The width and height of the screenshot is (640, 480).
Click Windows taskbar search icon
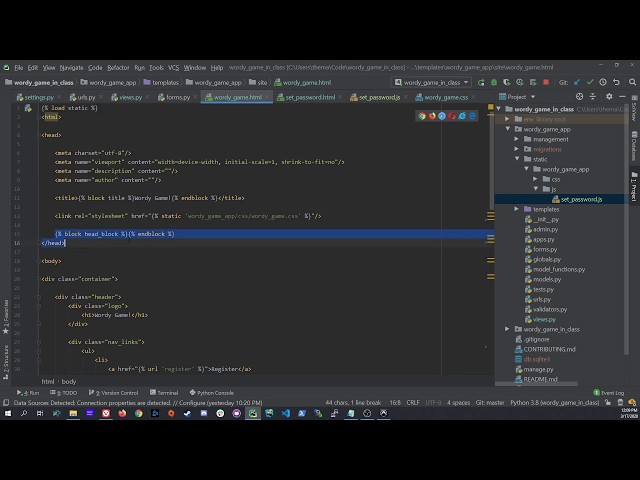coord(24,413)
